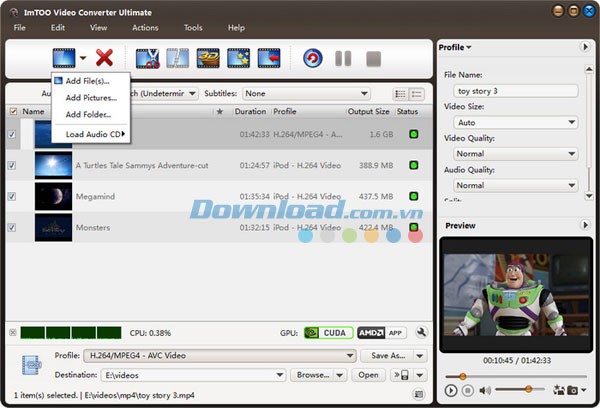The height and width of the screenshot is (408, 600).
Task: Open the bottom Profile H.264/MPEG4 dropdown
Action: click(220, 356)
